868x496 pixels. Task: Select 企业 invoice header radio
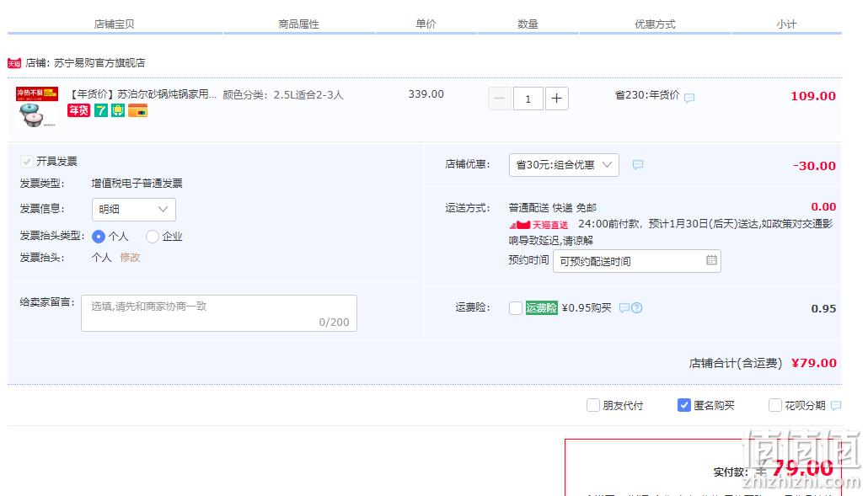(x=153, y=237)
